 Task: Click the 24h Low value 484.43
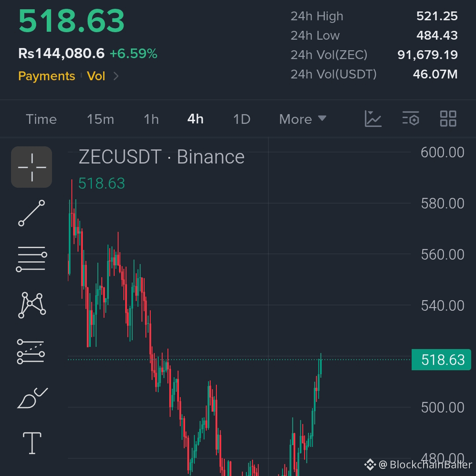coord(437,36)
